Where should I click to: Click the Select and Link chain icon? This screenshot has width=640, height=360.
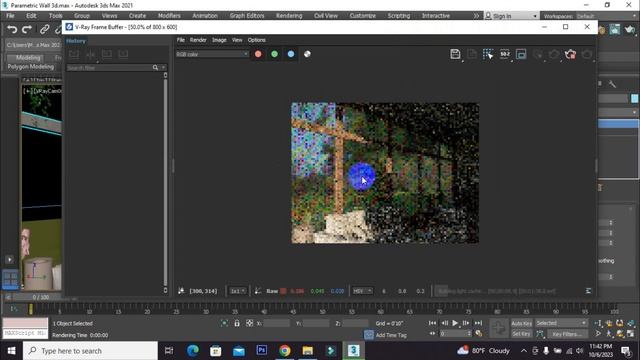44,29
